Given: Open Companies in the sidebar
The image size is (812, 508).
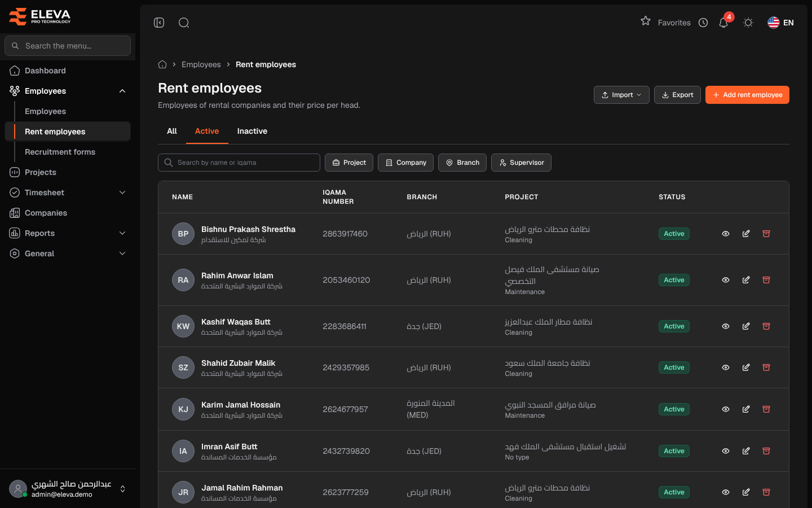Looking at the screenshot, I should pos(68,213).
